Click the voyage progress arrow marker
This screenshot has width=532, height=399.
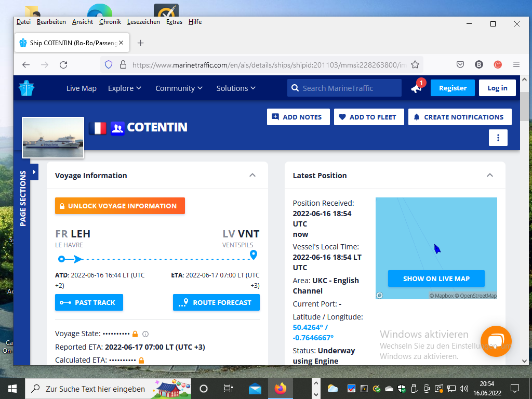[x=78, y=259]
